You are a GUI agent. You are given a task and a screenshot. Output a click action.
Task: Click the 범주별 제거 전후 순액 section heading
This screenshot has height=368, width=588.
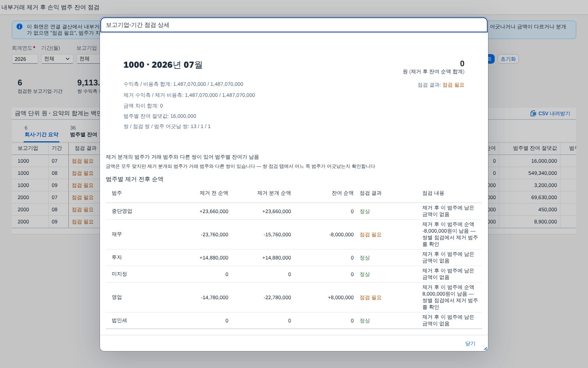pos(135,179)
